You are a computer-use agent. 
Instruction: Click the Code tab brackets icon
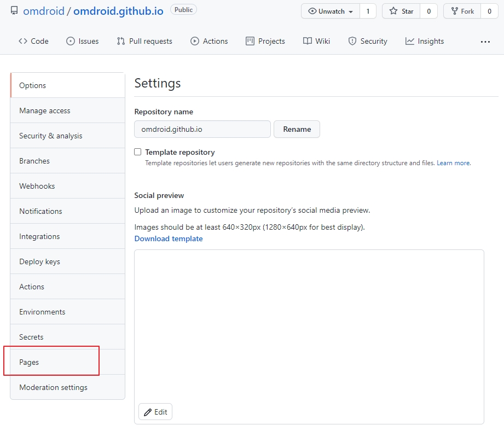(23, 41)
